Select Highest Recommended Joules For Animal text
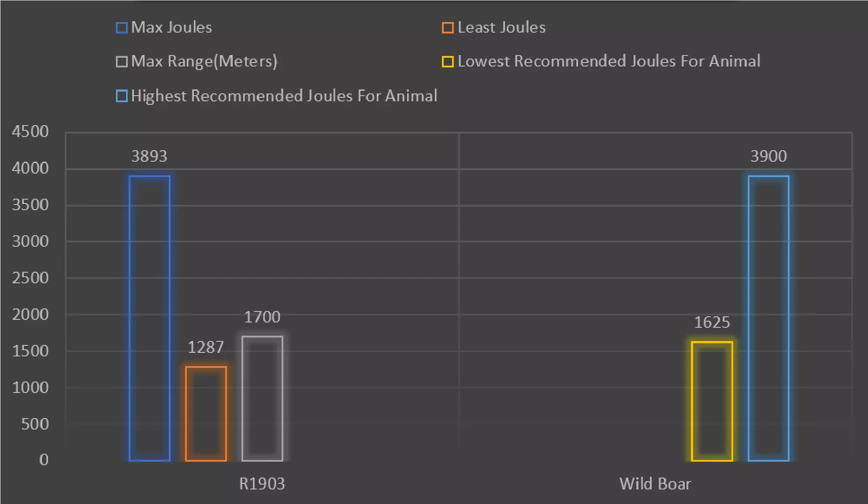Viewport: 868px width, 504px height. [284, 96]
